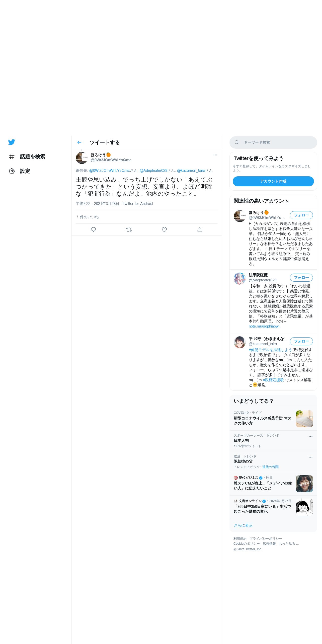
Task: Open more options for 認知症の父 trend
Action: click(310, 457)
